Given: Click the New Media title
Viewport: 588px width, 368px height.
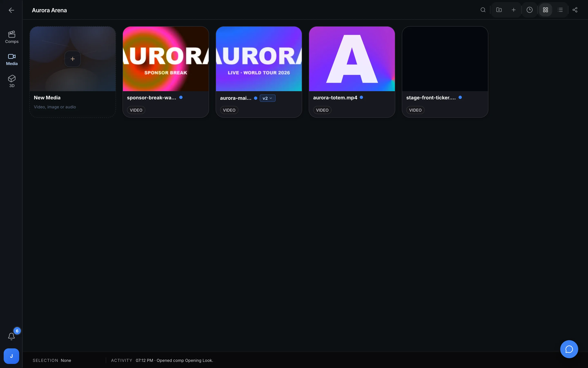Looking at the screenshot, I should point(47,98).
